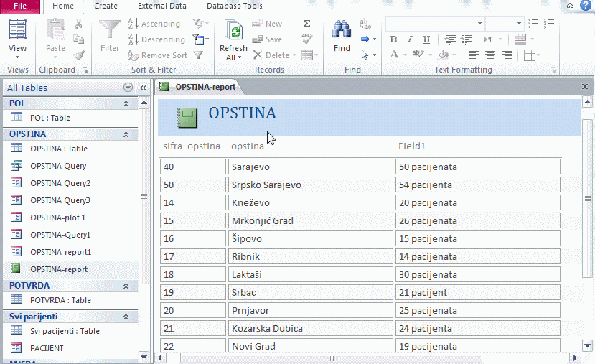Switch to the Create tab

106,6
